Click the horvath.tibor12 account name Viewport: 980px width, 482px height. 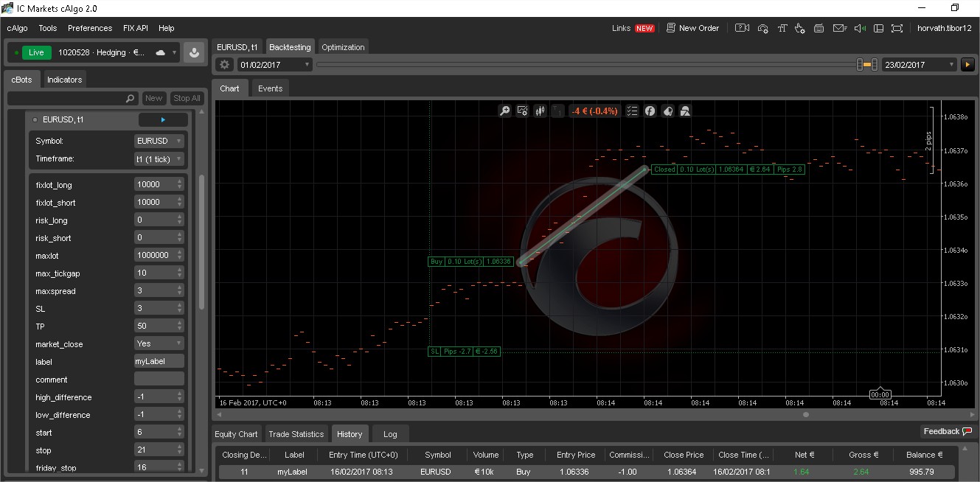(x=944, y=28)
